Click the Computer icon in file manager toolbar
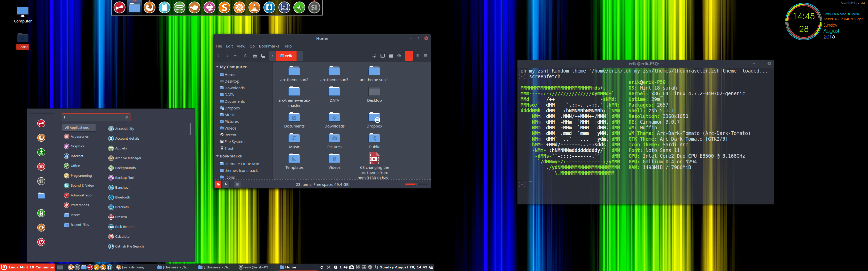This screenshot has height=271, width=868. click(x=263, y=56)
